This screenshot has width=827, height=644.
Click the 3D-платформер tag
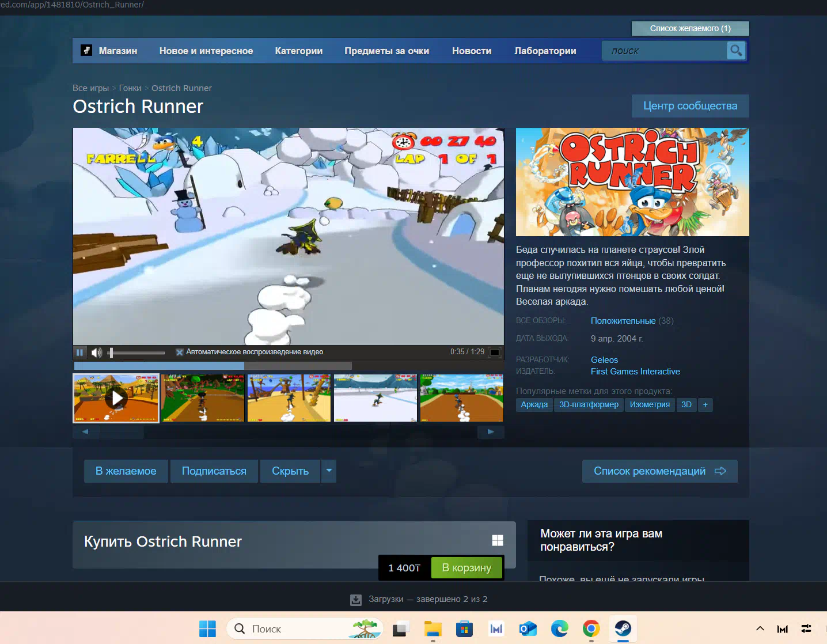point(589,405)
